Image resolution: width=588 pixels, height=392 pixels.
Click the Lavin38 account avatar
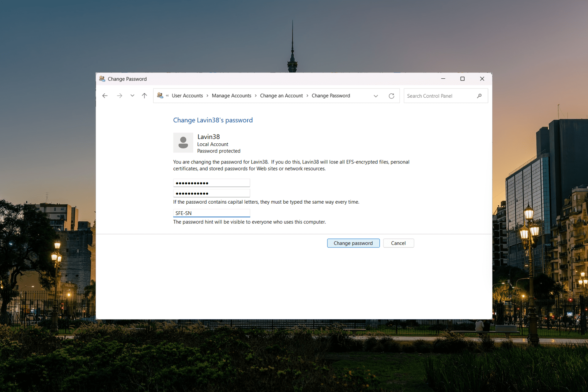point(183,143)
